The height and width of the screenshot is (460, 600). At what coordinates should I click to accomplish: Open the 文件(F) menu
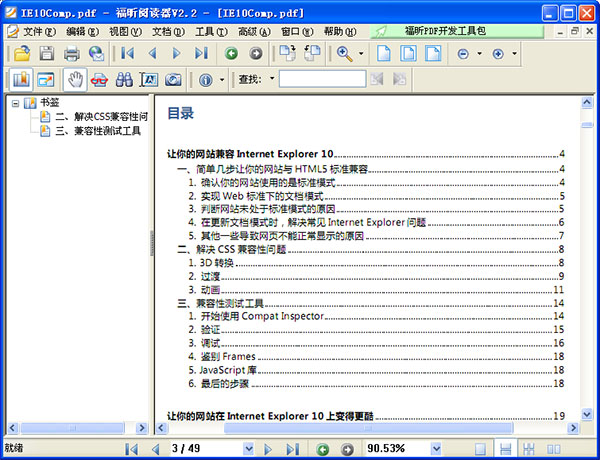39,31
